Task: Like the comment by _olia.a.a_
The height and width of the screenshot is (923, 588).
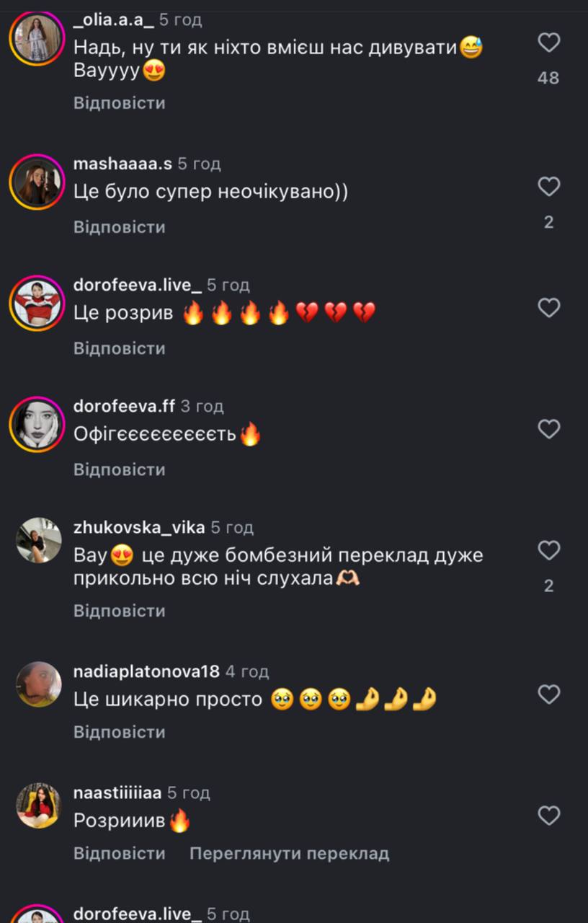Action: pos(549,43)
